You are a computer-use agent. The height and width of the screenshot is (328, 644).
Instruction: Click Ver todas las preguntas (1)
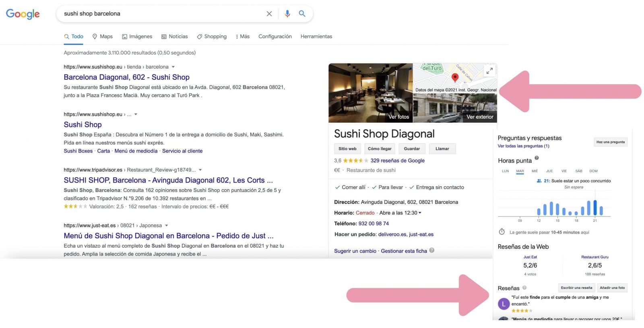pyautogui.click(x=523, y=146)
